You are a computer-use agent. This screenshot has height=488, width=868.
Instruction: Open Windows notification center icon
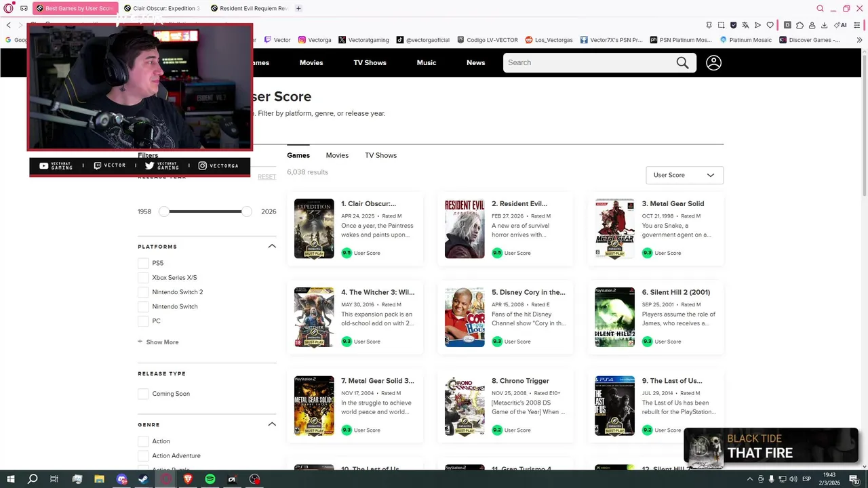[855, 479]
